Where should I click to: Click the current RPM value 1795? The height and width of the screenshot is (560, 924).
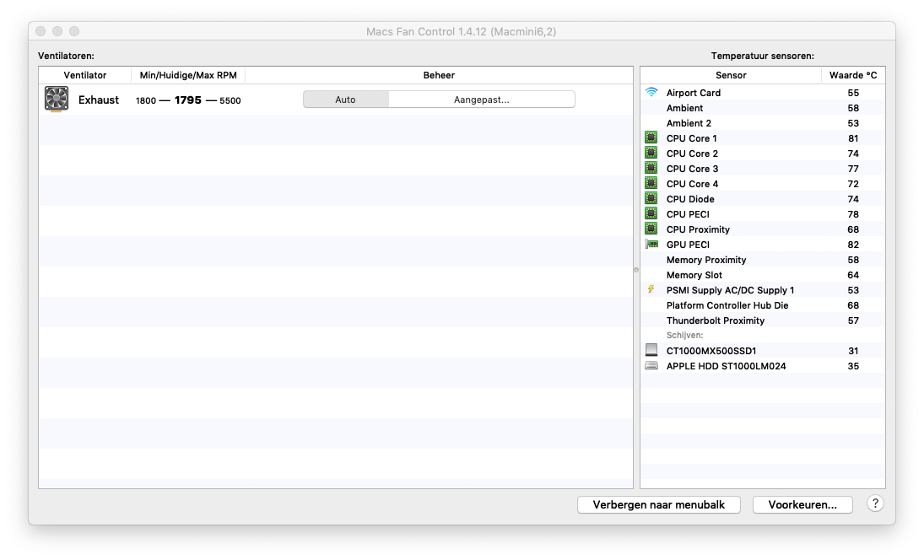pyautogui.click(x=188, y=100)
